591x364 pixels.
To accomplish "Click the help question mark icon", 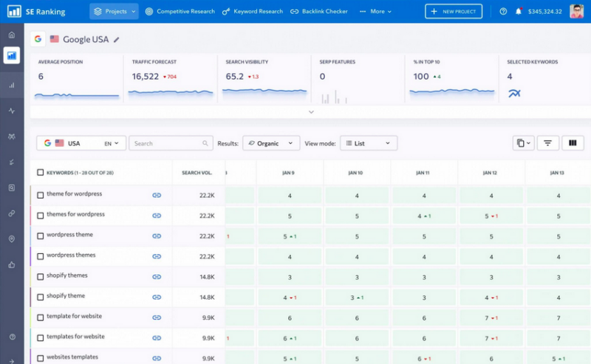I will (503, 11).
